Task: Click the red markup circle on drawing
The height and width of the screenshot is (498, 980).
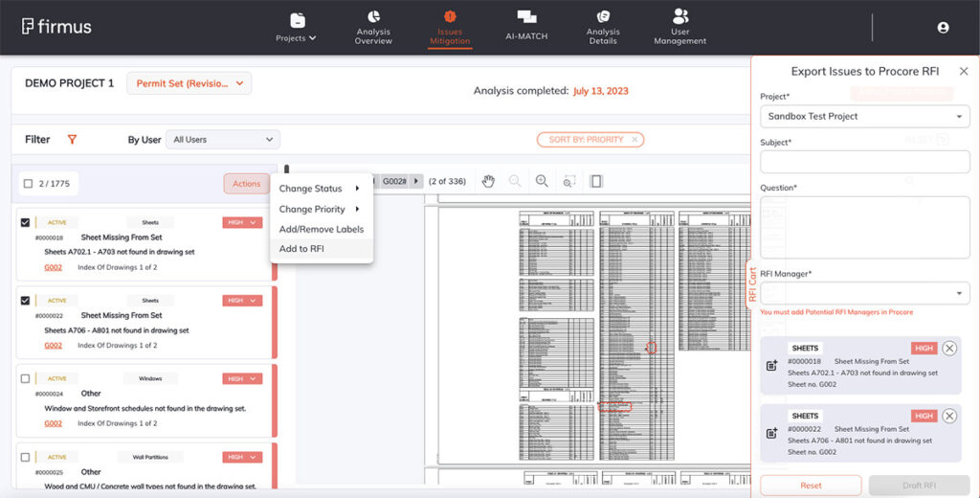Action: (651, 348)
